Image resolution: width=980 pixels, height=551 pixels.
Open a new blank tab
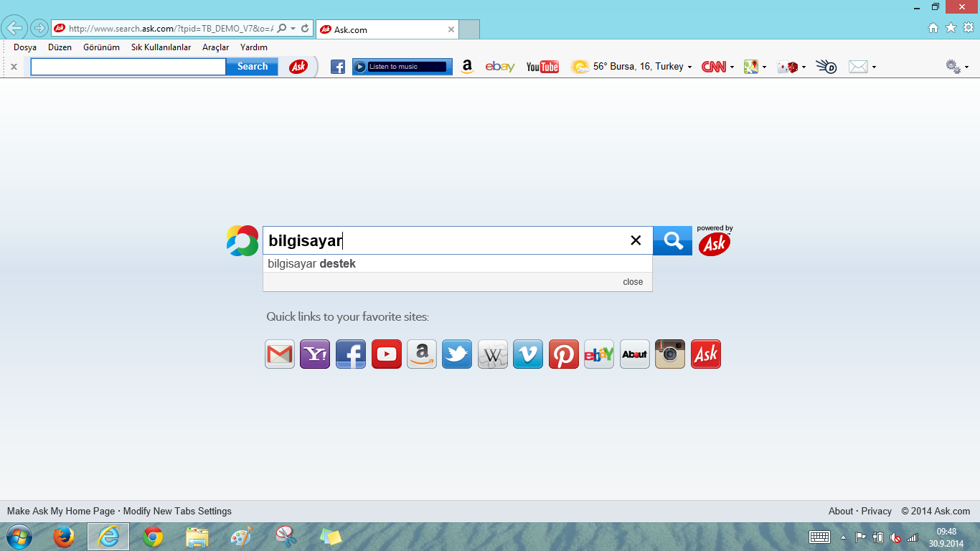(469, 29)
